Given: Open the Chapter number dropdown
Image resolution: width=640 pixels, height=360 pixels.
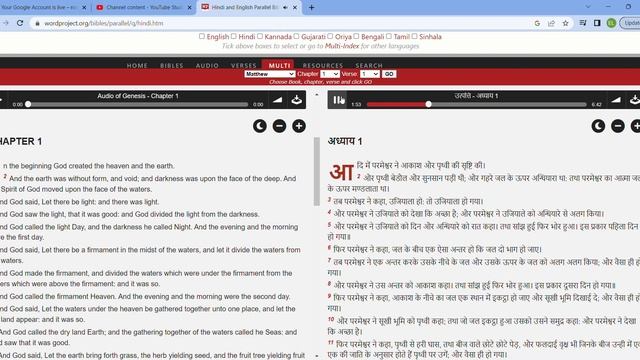Looking at the screenshot, I should 330,74.
